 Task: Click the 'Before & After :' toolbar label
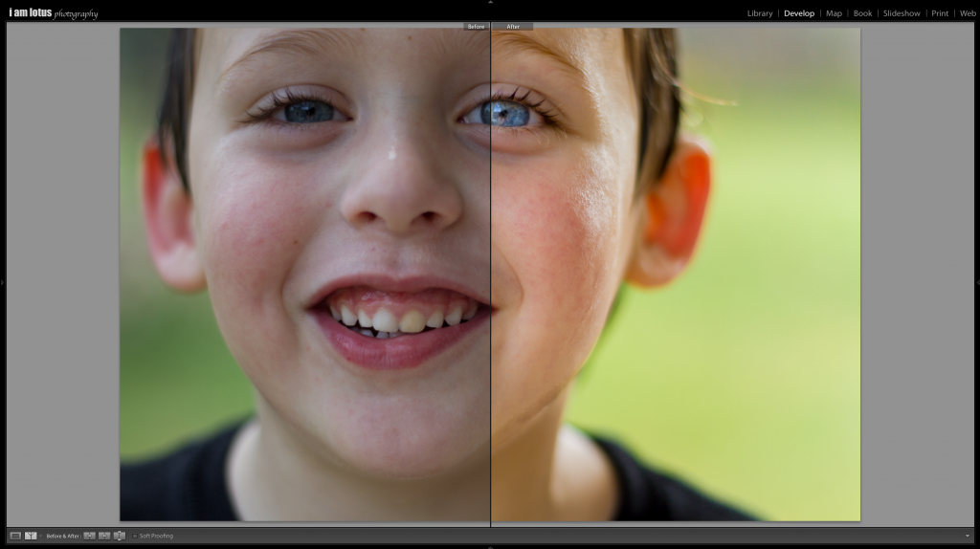point(63,536)
